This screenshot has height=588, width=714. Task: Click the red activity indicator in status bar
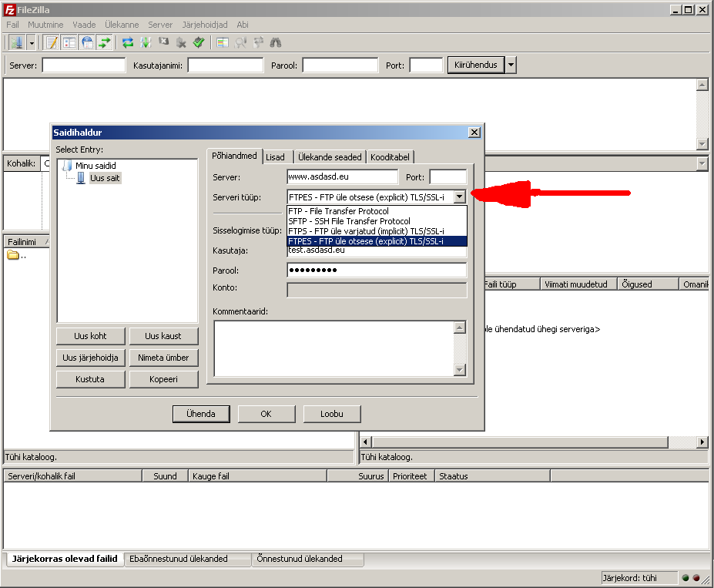point(696,578)
